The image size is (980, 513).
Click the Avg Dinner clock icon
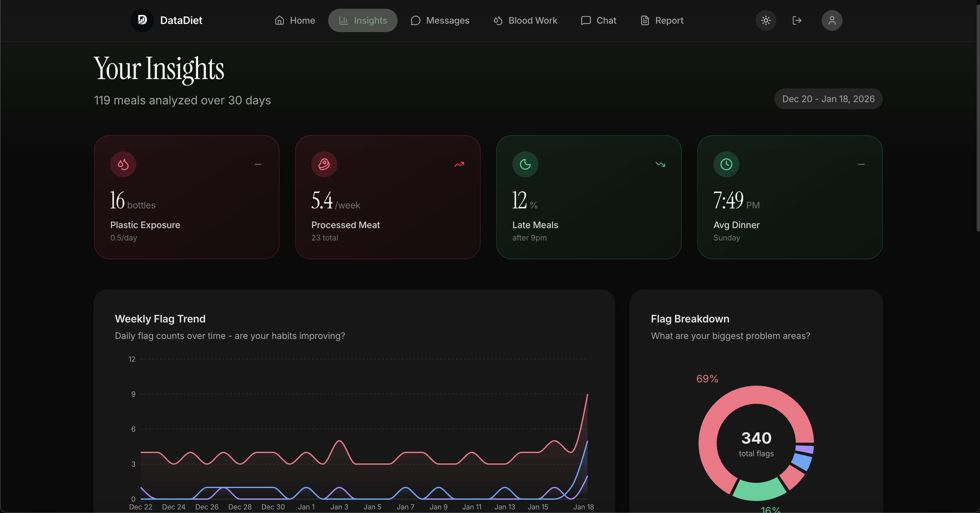coord(726,164)
